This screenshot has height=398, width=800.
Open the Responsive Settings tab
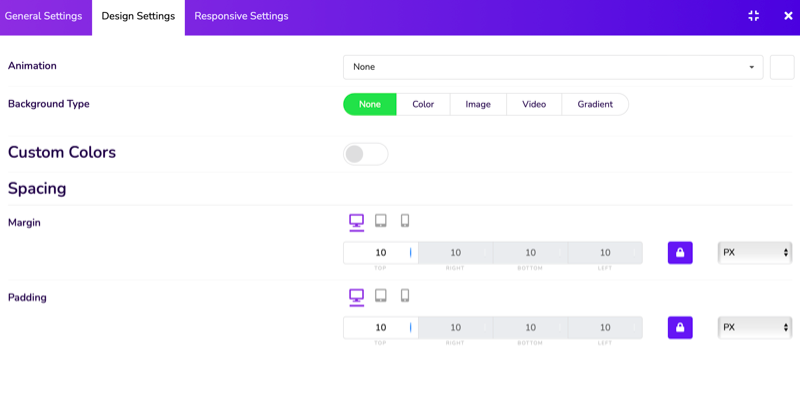tap(241, 16)
